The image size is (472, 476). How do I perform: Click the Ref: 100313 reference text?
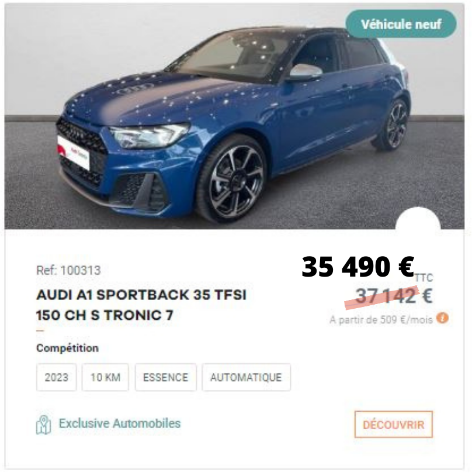click(68, 270)
